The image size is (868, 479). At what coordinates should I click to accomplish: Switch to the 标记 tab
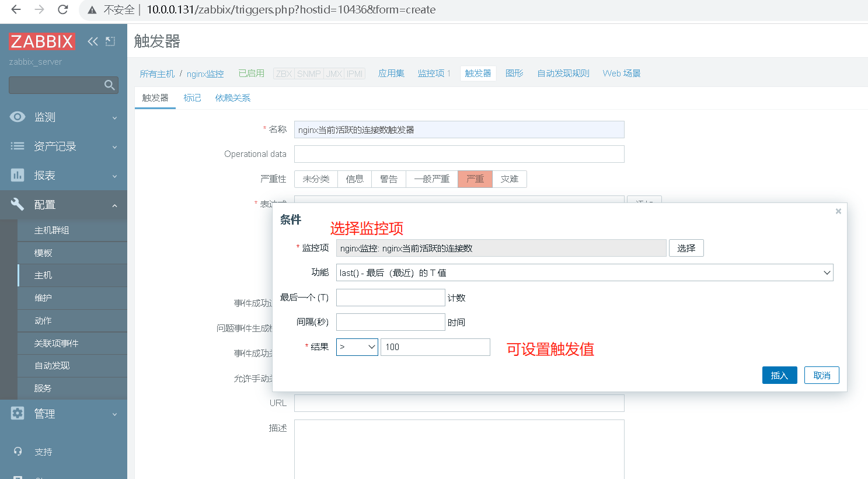[192, 98]
